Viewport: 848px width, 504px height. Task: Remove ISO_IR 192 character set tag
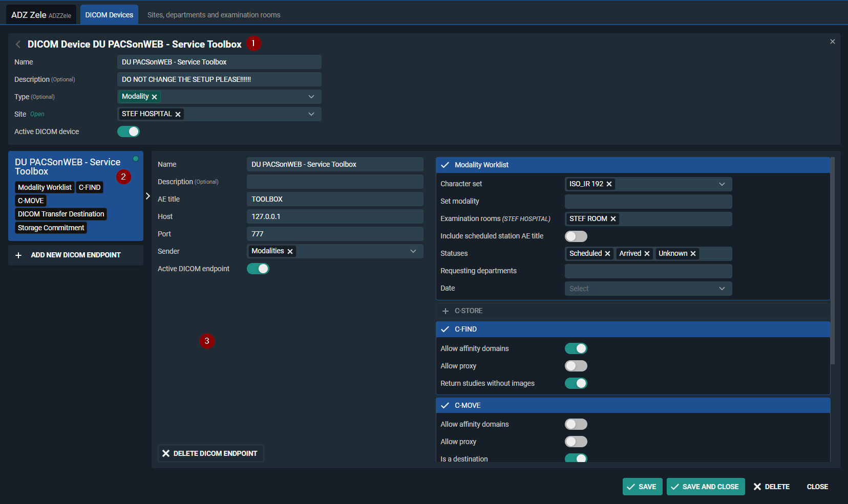tap(609, 184)
